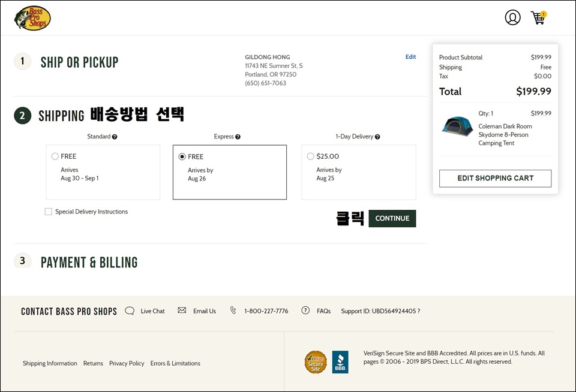Open Coleman Dark Room Skydome tent name
The width and height of the screenshot is (576, 392).
(505, 135)
